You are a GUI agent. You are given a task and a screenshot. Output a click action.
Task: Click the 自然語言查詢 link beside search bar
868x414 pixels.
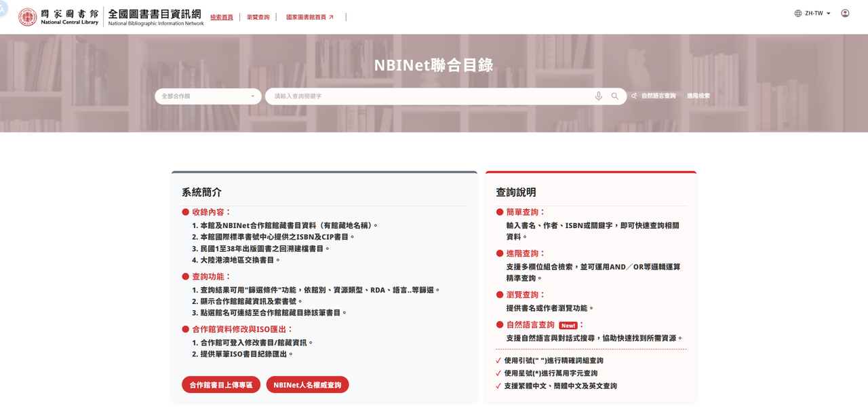tap(658, 96)
